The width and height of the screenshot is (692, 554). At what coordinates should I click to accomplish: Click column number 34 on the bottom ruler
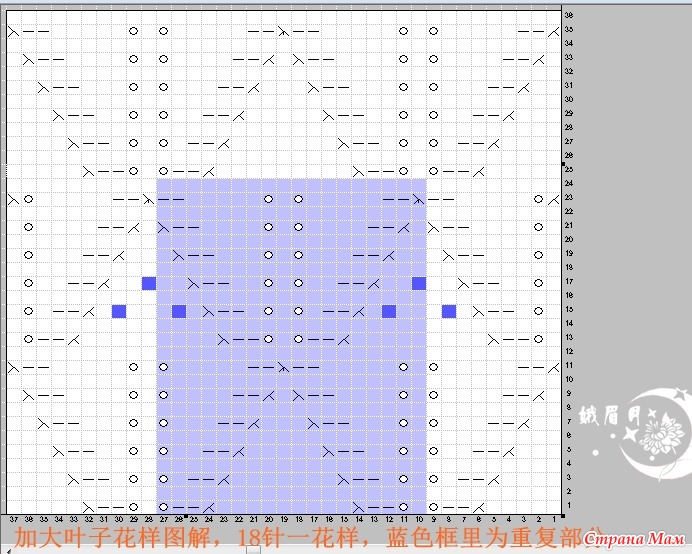[x=59, y=520]
